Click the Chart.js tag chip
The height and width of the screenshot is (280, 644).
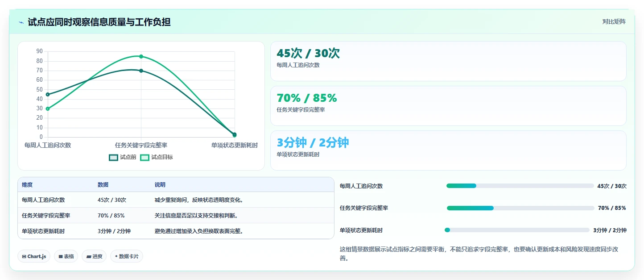tap(34, 256)
